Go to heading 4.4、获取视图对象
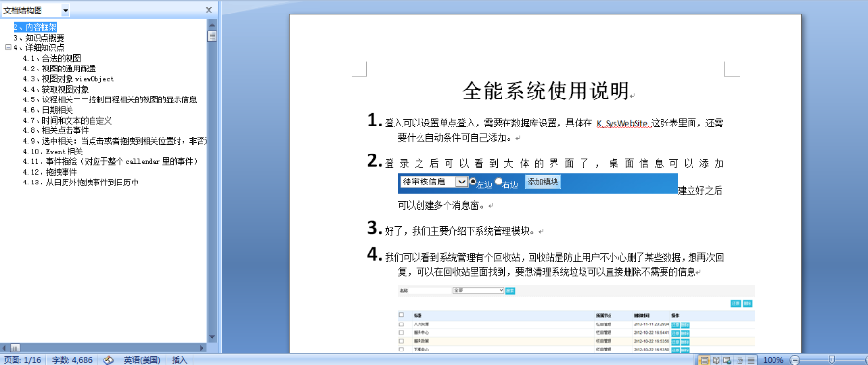 coord(56,89)
